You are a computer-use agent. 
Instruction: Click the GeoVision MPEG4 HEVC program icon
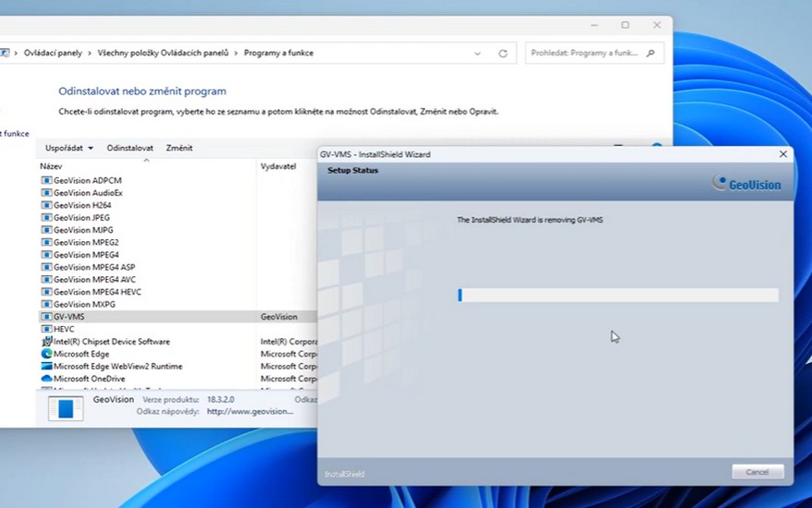pyautogui.click(x=46, y=292)
